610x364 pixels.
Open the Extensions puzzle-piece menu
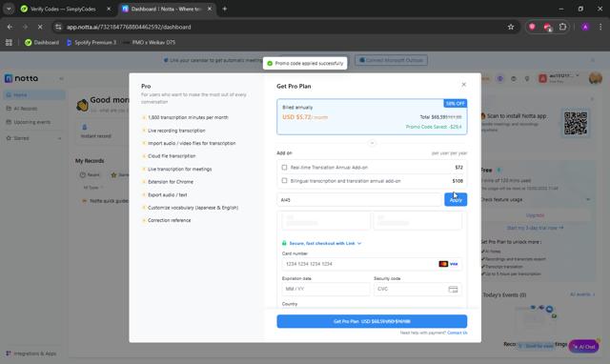tap(562, 27)
